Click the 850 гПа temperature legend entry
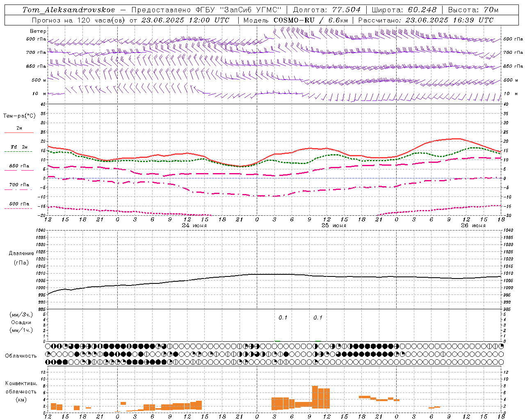 [x=19, y=166]
